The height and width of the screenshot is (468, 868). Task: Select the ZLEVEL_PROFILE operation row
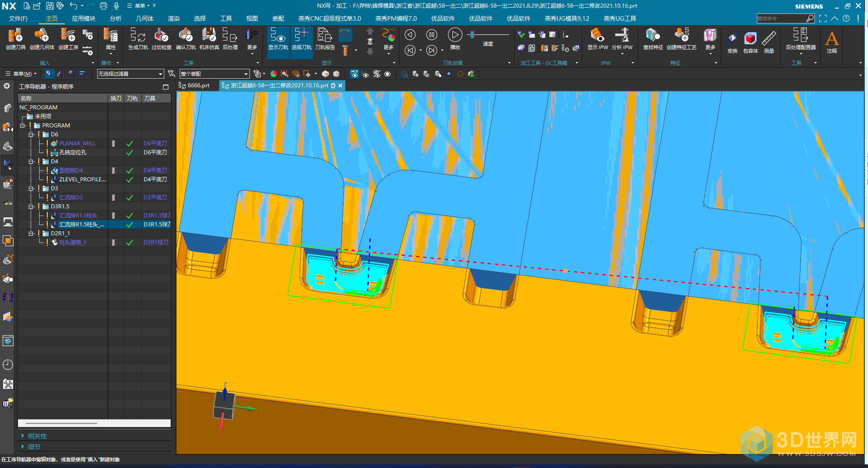point(94,180)
